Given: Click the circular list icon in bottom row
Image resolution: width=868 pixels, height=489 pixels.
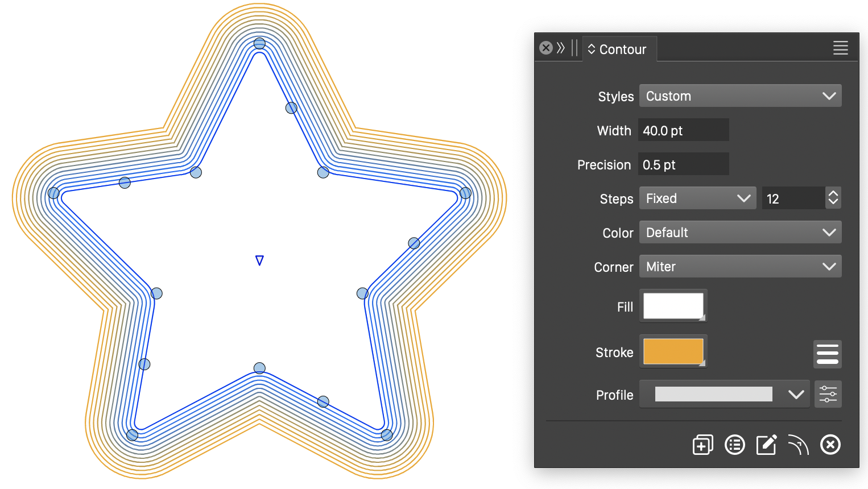Looking at the screenshot, I should [734, 445].
